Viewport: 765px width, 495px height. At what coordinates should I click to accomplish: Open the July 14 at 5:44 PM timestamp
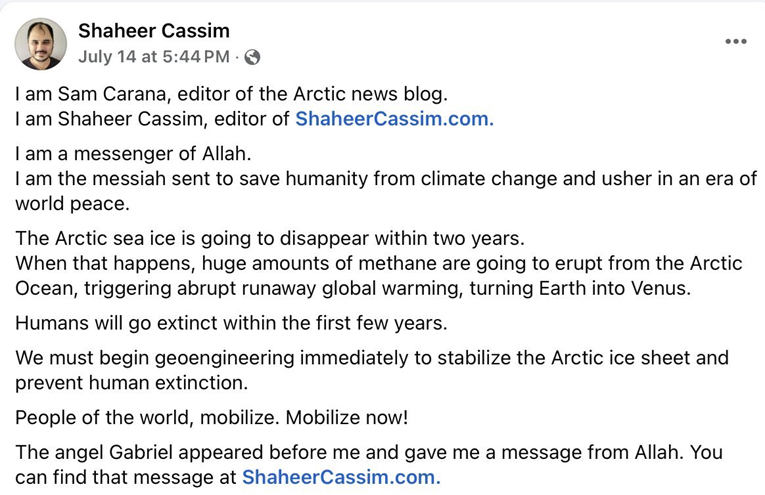tap(154, 57)
